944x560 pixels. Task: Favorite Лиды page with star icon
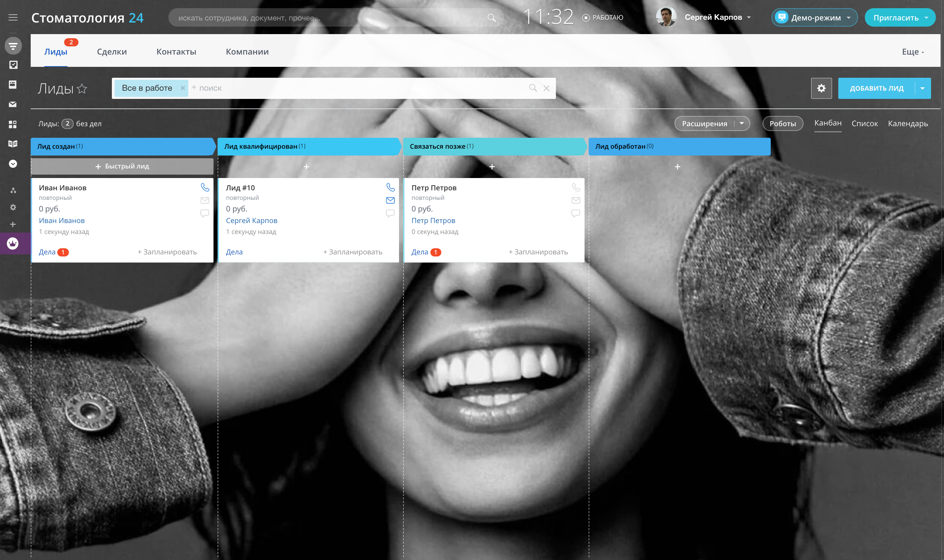tap(82, 88)
